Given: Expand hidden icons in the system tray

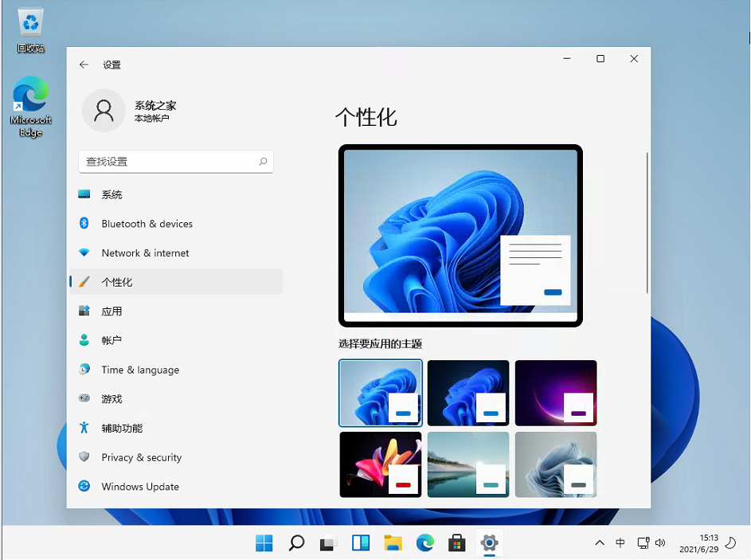Looking at the screenshot, I should (600, 542).
